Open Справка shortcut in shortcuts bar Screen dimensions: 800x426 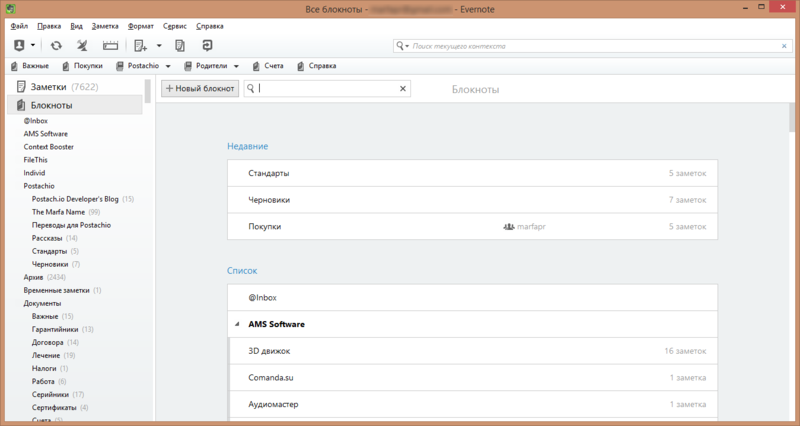317,66
